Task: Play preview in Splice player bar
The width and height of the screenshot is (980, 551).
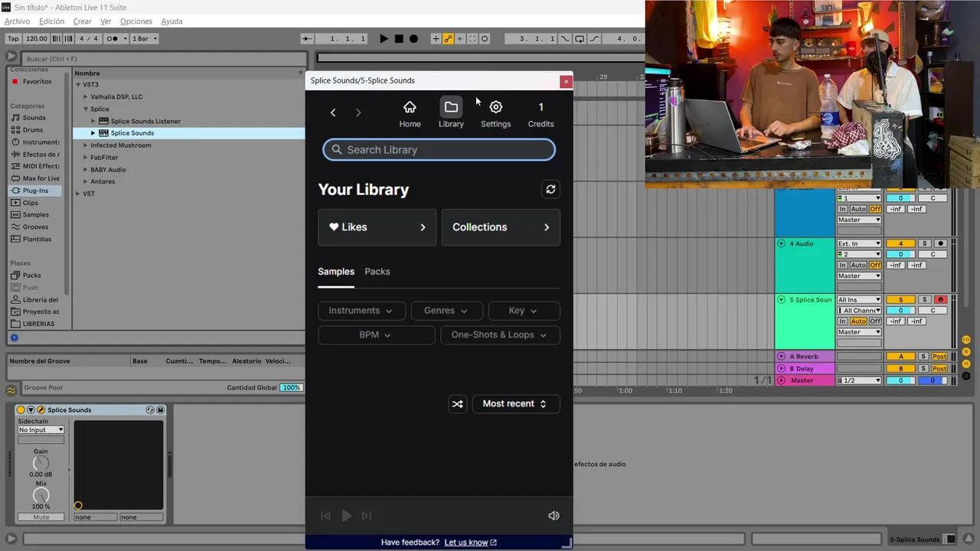Action: pyautogui.click(x=346, y=516)
